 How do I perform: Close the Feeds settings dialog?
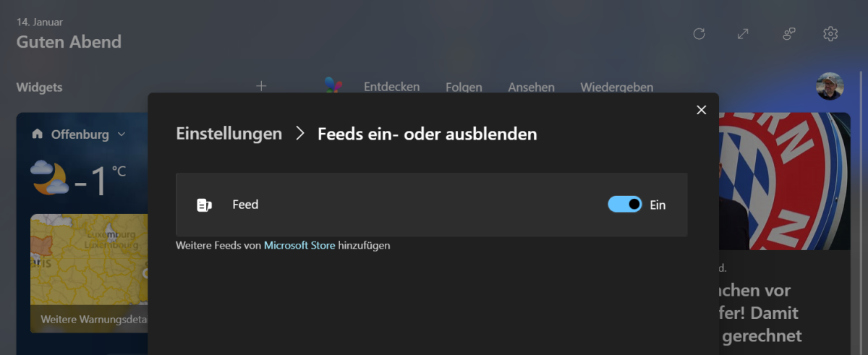[x=701, y=110]
